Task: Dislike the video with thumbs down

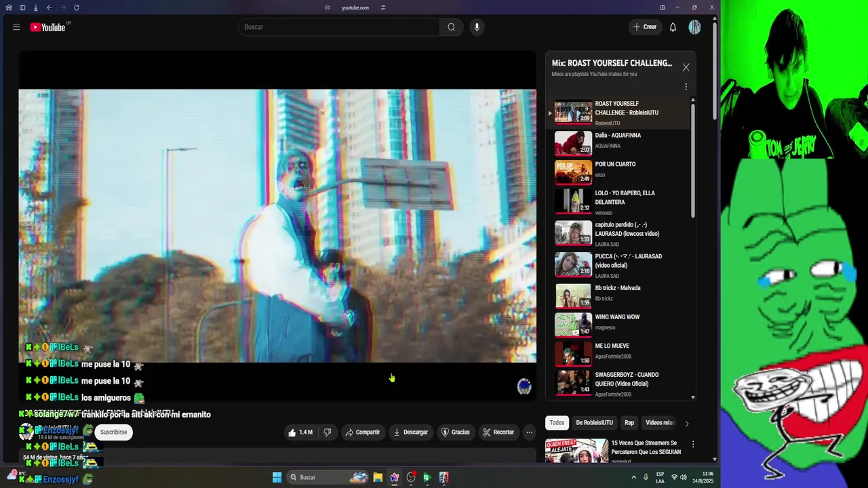Action: (327, 432)
